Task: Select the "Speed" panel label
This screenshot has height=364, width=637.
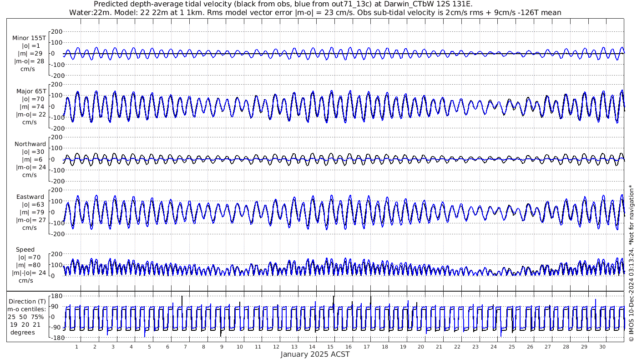Action: coord(25,250)
